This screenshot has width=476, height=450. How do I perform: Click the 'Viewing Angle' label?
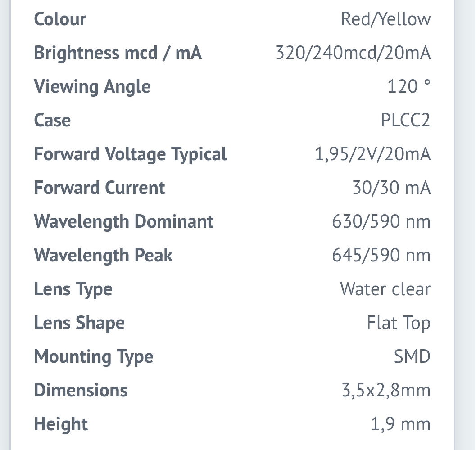pyautogui.click(x=92, y=86)
